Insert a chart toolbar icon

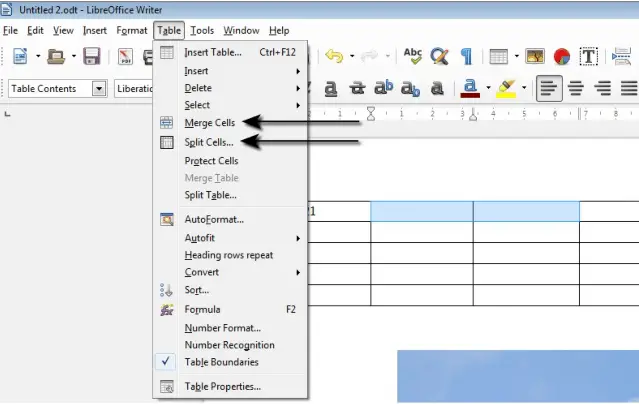point(562,56)
